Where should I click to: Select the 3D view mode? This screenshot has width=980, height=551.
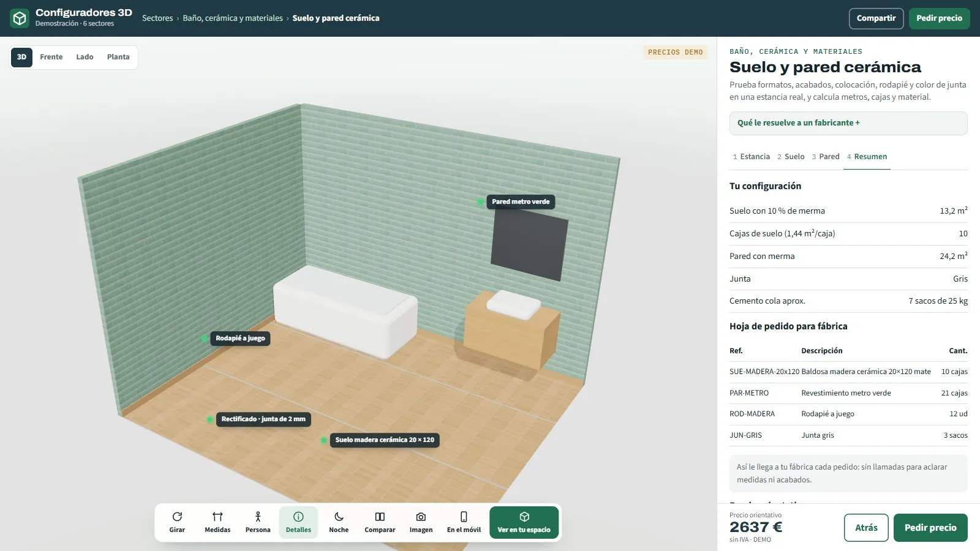tap(21, 57)
